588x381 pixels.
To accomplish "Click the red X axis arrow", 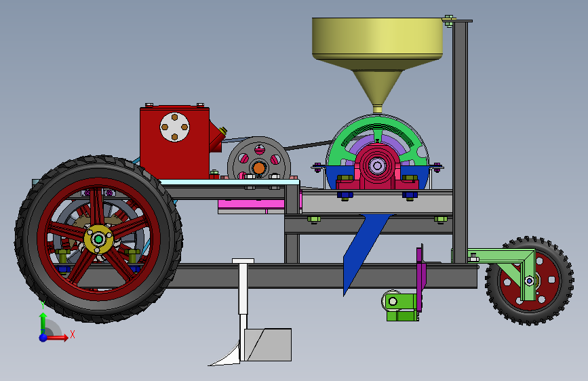I will point(56,338).
